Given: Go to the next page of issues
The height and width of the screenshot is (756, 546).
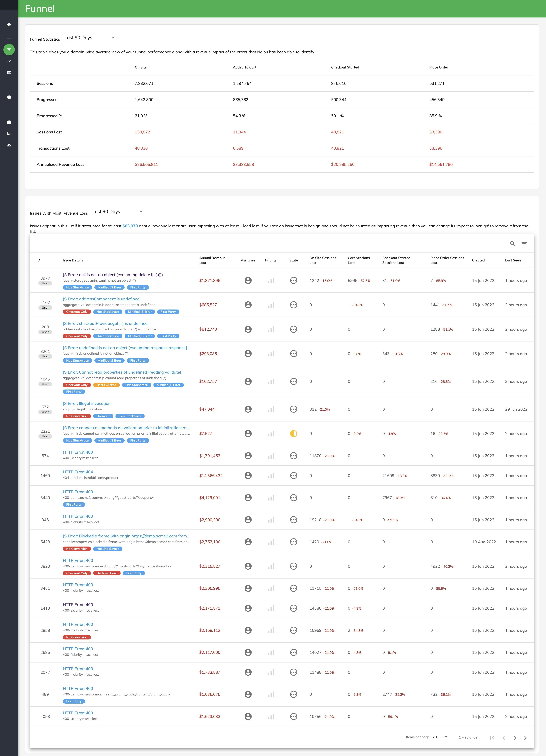Looking at the screenshot, I should point(515,737).
